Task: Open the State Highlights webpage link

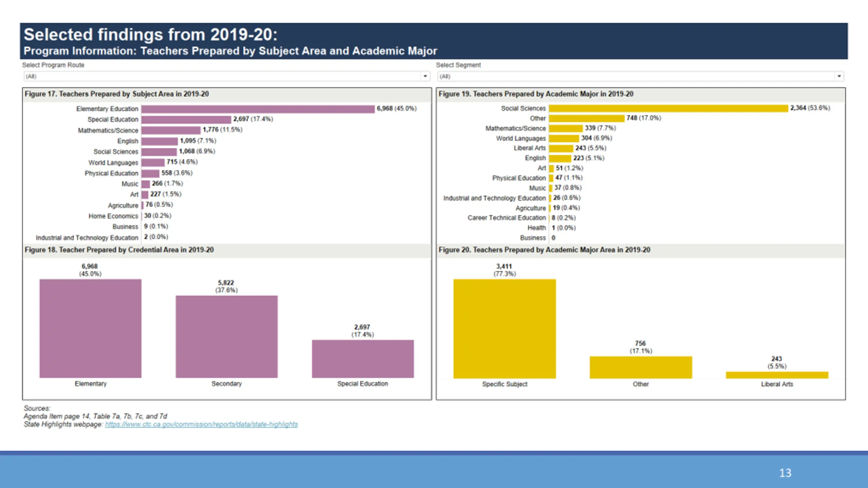Action: pyautogui.click(x=201, y=424)
